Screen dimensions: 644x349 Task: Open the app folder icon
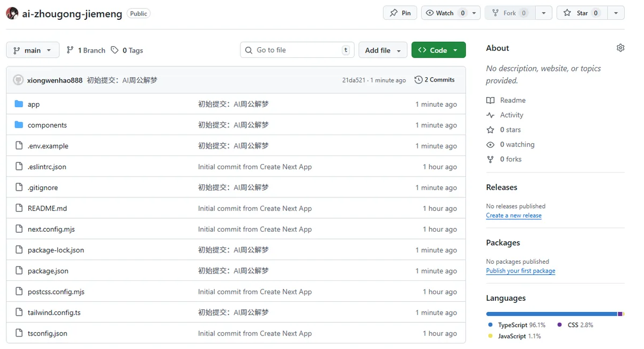(19, 104)
